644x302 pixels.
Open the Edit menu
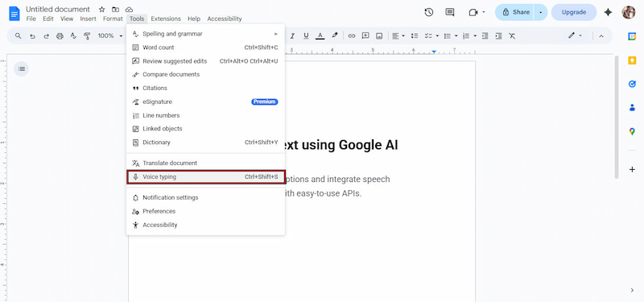tap(48, 19)
